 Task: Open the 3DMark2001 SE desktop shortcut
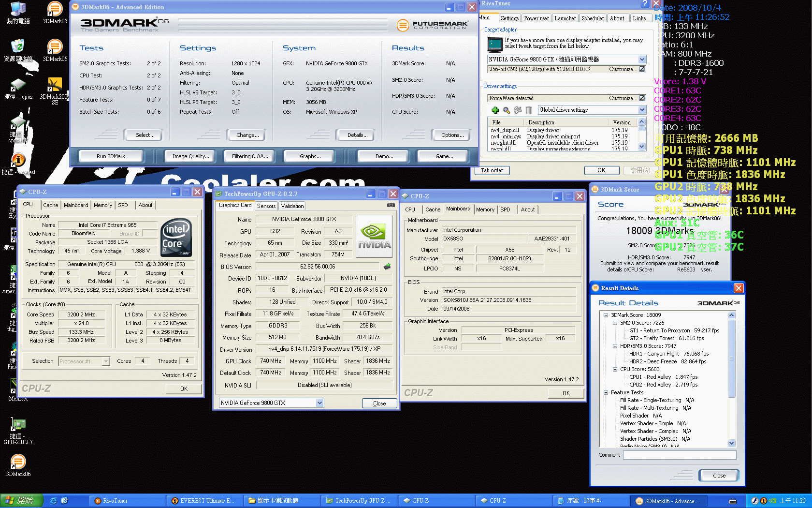(x=55, y=91)
